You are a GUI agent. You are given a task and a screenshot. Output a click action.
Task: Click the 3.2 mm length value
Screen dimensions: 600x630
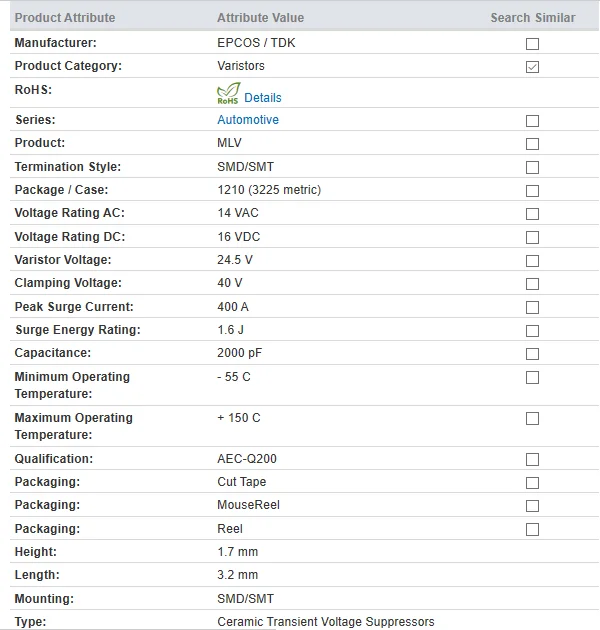[x=238, y=575]
